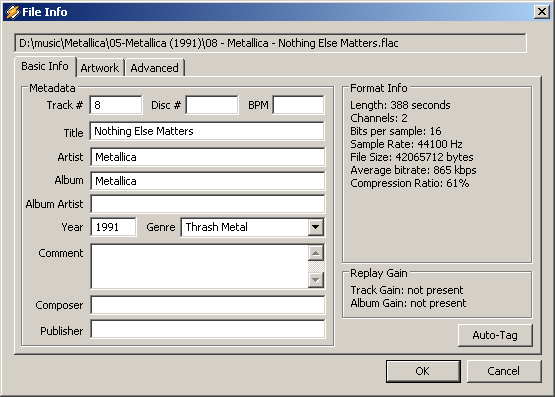Click the Composer label

pos(59,305)
